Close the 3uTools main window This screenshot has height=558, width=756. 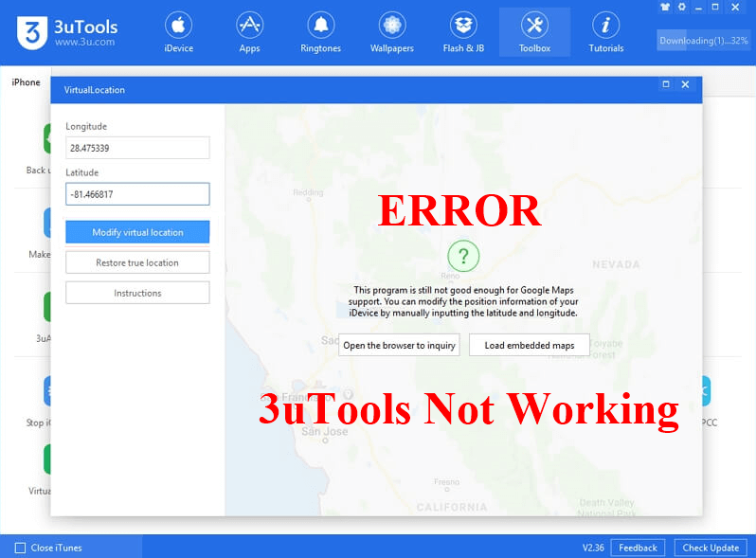click(735, 7)
